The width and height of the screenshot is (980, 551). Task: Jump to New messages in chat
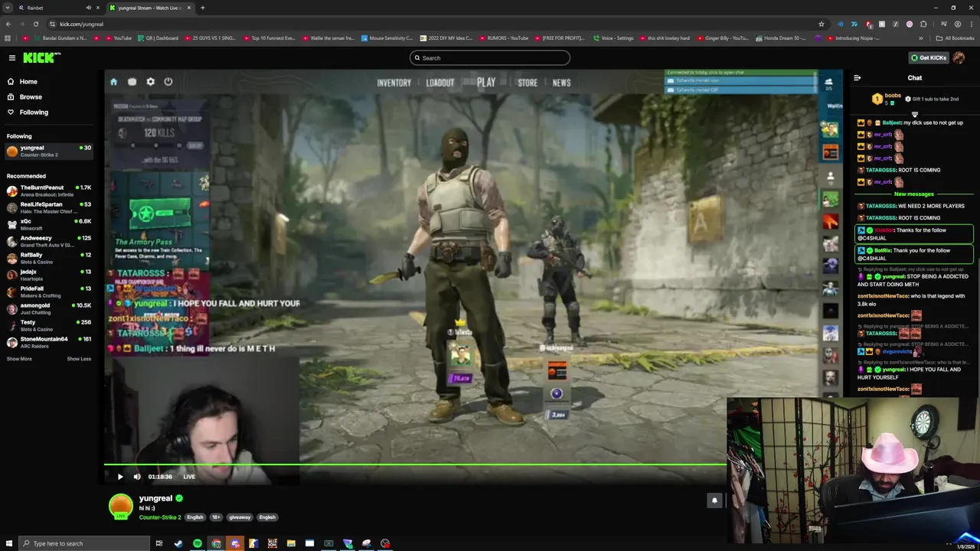pos(914,194)
